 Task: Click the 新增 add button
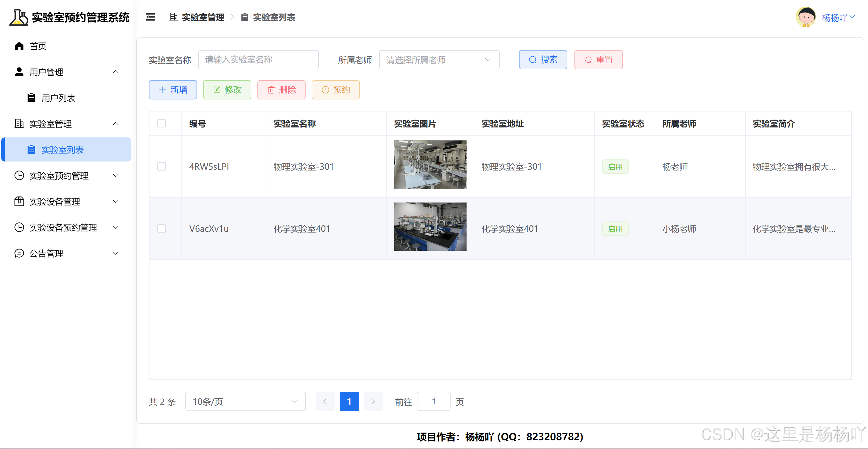(x=173, y=89)
